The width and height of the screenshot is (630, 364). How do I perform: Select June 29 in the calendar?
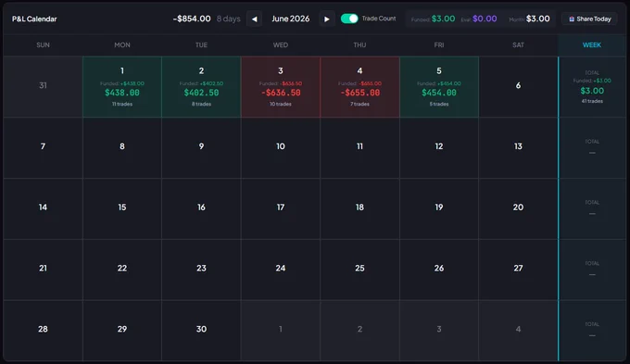122,331
